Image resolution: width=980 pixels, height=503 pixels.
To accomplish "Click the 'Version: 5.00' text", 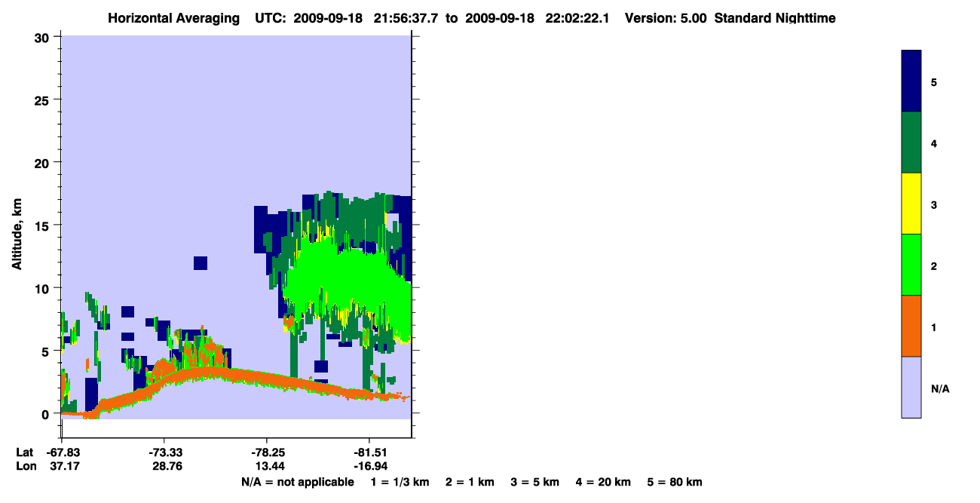I will point(666,18).
